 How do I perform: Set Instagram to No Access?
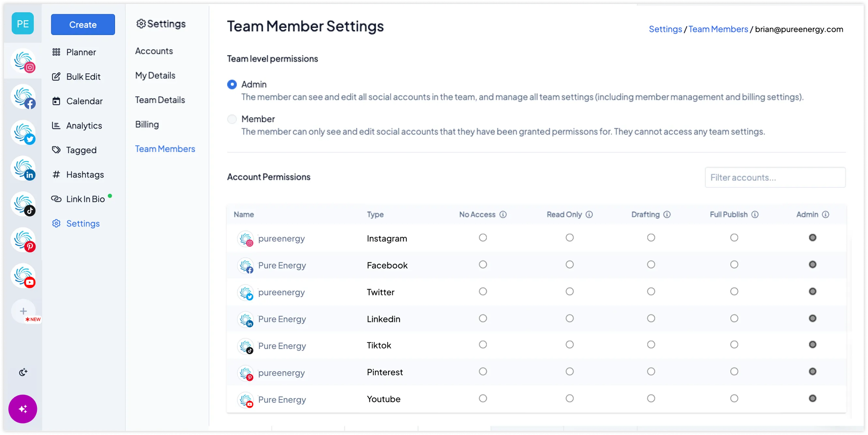(483, 238)
